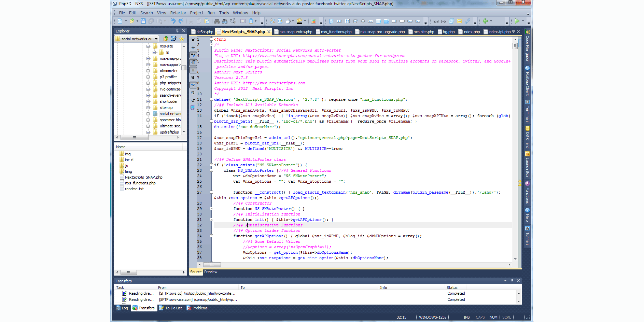Screen dimensions: 644x322
Task: Open the Project menu
Action: coord(197,13)
